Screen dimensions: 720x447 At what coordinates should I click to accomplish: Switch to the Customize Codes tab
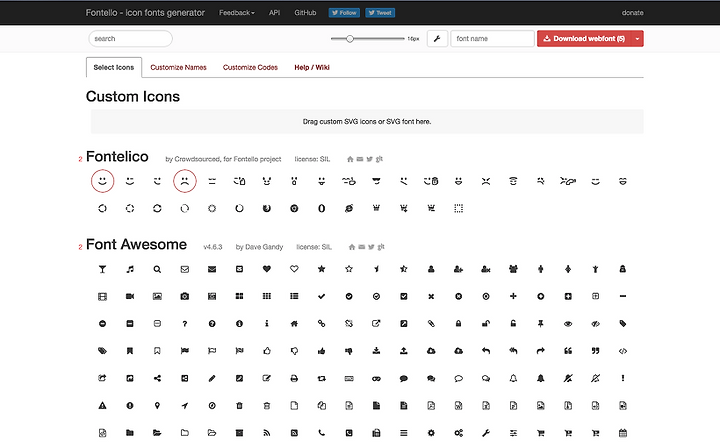(x=250, y=68)
